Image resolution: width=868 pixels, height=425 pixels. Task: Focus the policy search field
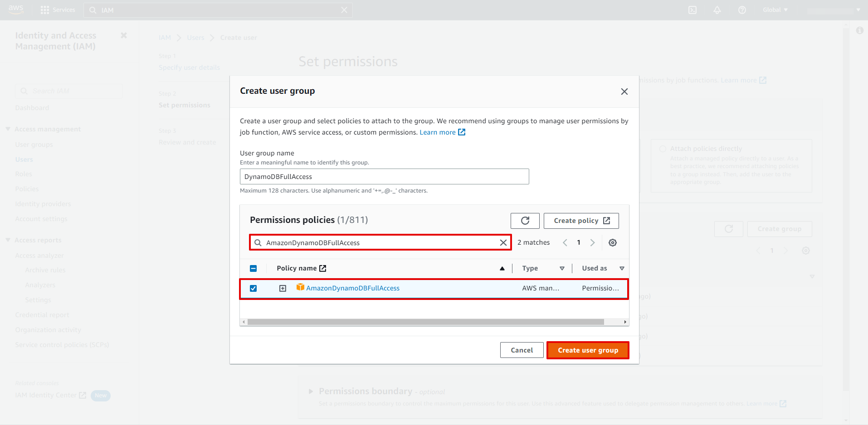click(x=380, y=242)
